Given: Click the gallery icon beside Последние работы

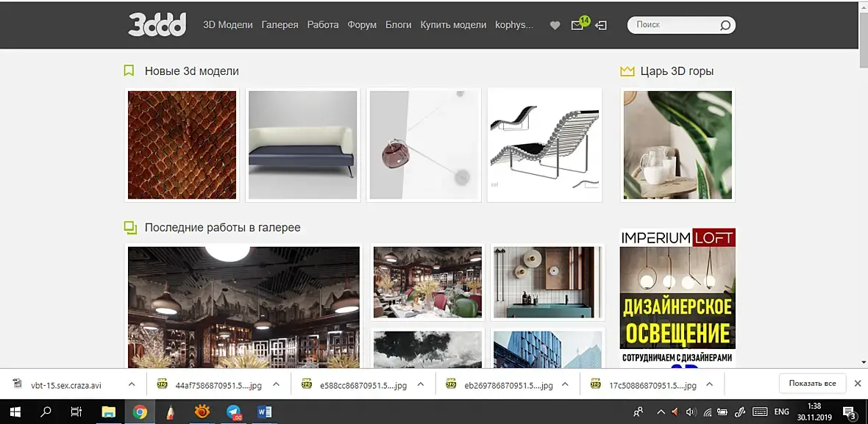Looking at the screenshot, I should click(x=130, y=228).
